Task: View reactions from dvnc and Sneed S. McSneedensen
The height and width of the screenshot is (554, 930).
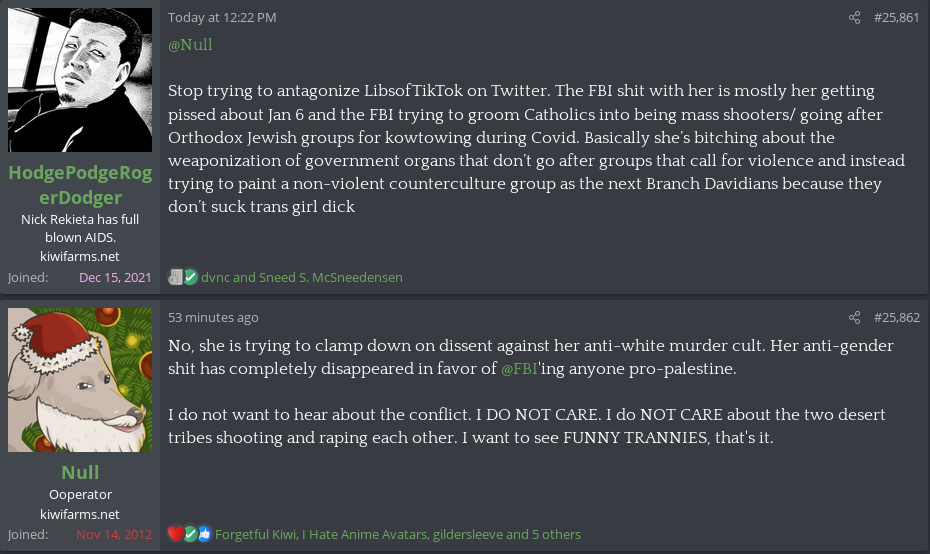Action: coord(302,277)
